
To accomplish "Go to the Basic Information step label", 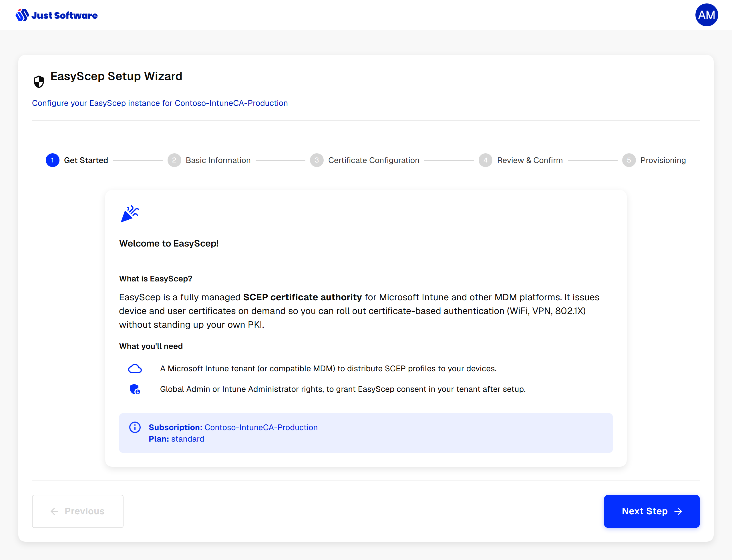I will coord(218,160).
